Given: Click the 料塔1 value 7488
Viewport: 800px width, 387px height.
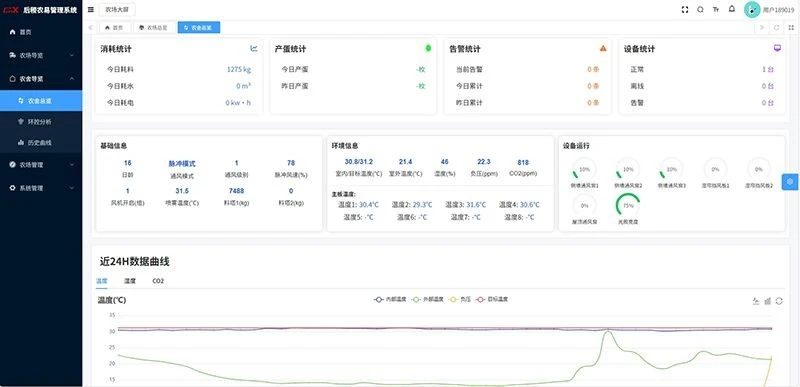Looking at the screenshot, I should 236,191.
